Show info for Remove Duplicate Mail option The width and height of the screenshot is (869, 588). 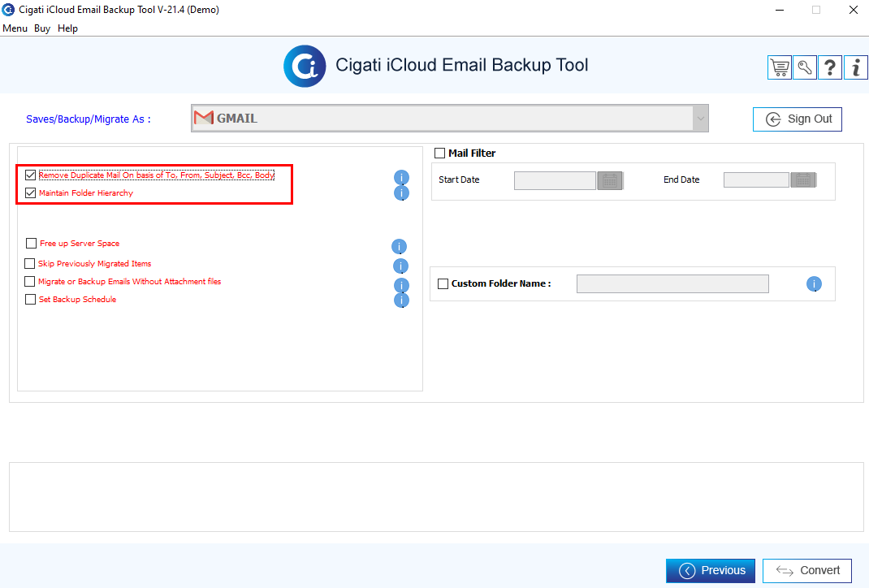(401, 177)
